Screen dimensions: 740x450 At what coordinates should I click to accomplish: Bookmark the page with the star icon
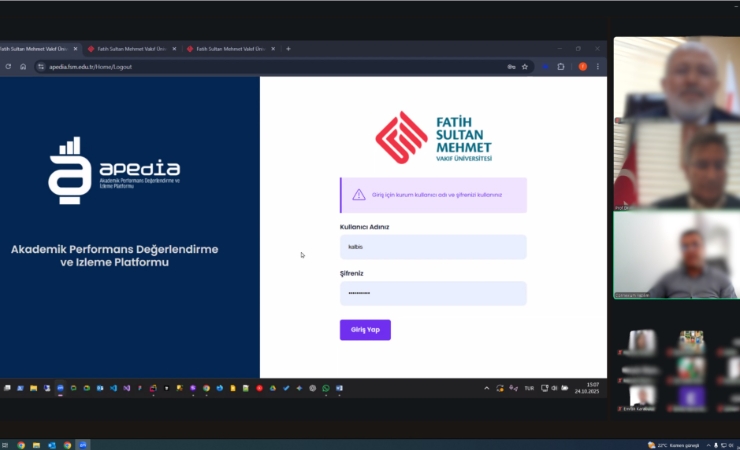525,67
